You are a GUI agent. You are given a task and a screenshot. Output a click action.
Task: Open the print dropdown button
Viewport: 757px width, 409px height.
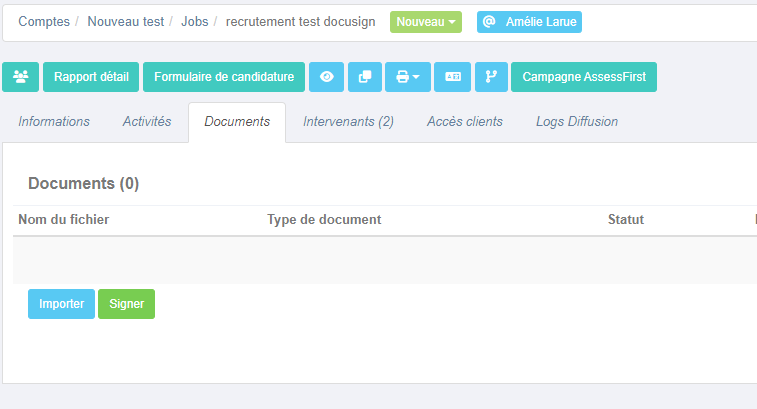[x=408, y=77]
